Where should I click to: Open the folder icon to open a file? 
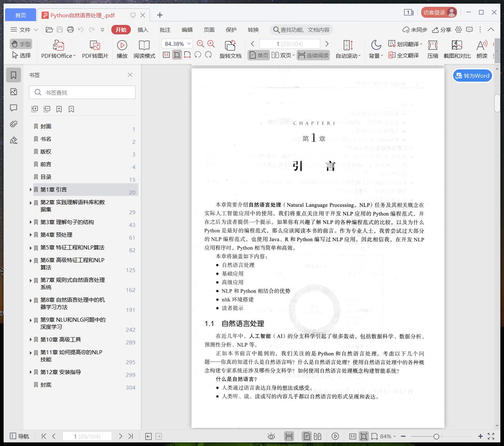(x=49, y=30)
